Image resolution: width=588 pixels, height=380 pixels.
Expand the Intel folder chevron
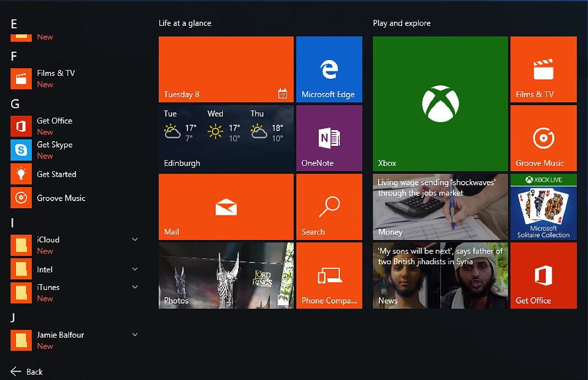(135, 269)
